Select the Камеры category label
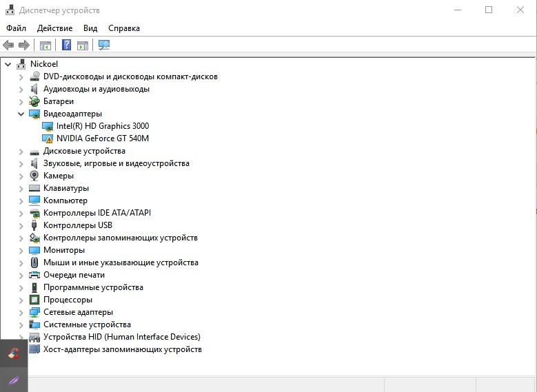537x392 pixels. 59,176
